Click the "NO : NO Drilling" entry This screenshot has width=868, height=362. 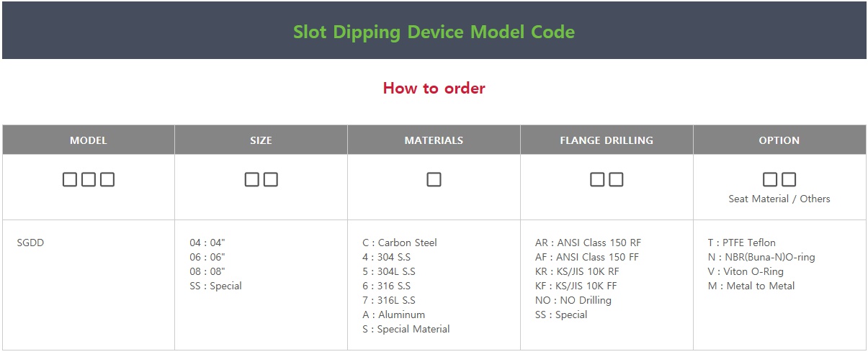coord(573,300)
